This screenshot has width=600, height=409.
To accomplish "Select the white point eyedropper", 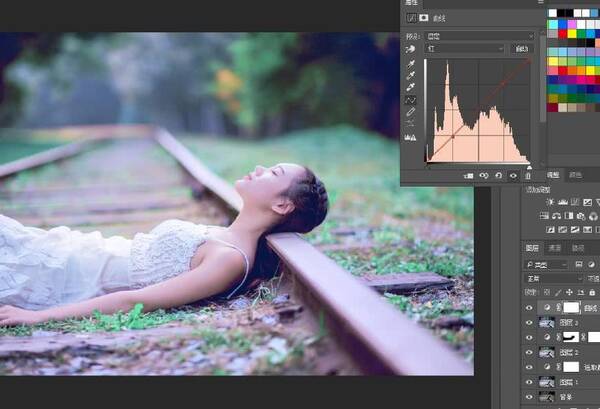I will point(411,87).
